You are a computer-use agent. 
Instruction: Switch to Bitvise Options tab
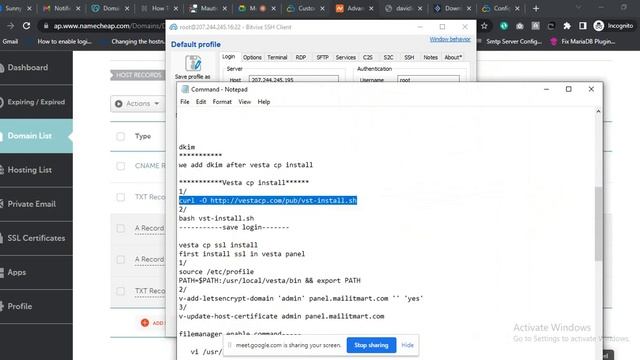pyautogui.click(x=252, y=58)
